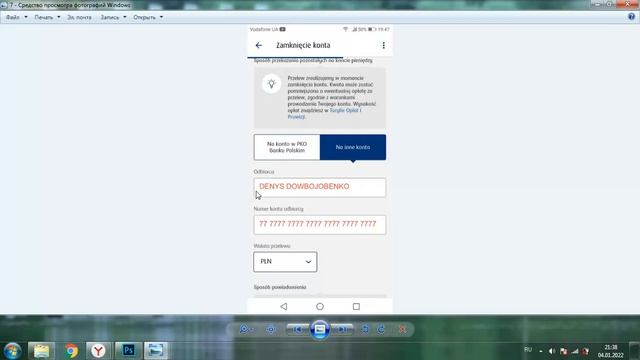The height and width of the screenshot is (360, 640).
Task: Click the Show desktop button
Action: point(635,351)
